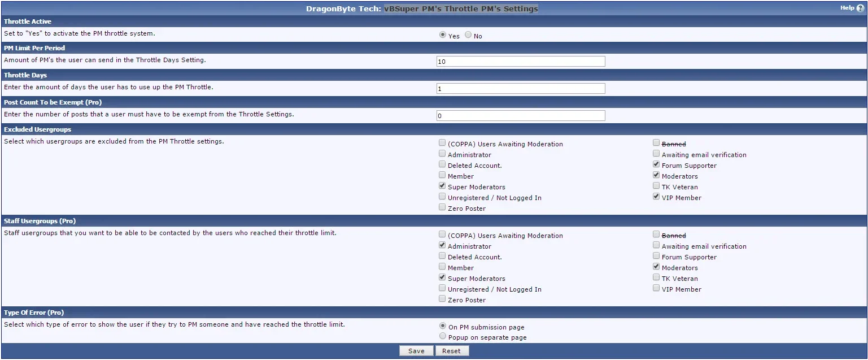This screenshot has width=868, height=360.
Task: Uncheck Moderators under Staff Usergroups
Action: coord(656,267)
